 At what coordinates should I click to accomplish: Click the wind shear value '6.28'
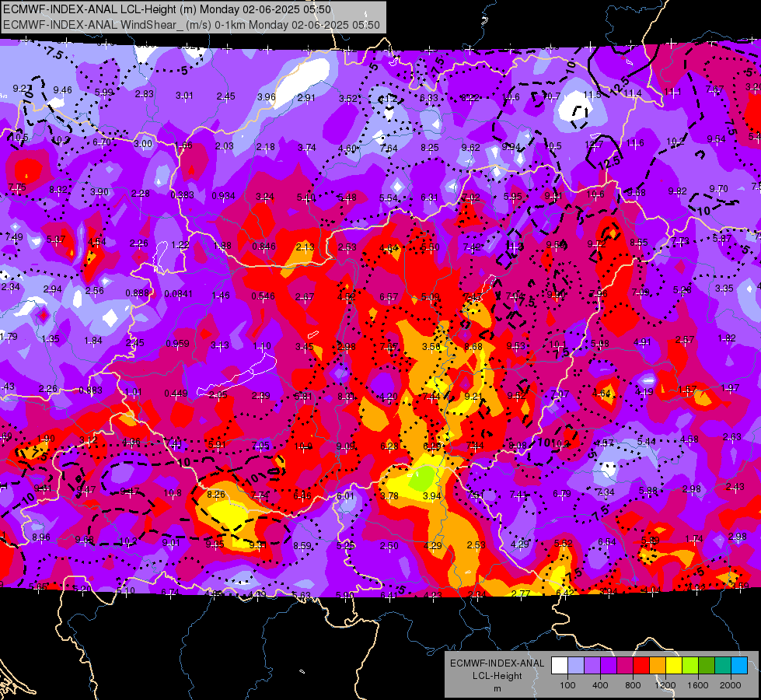pyautogui.click(x=389, y=446)
